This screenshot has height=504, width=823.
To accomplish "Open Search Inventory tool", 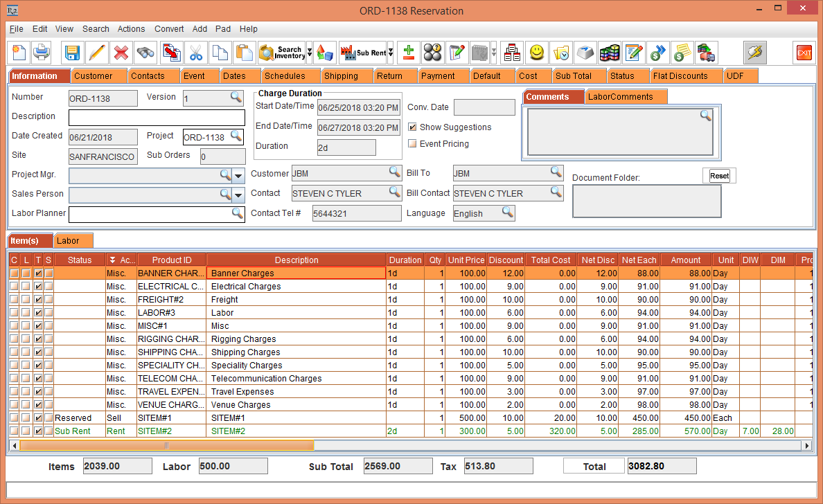I will tap(281, 53).
